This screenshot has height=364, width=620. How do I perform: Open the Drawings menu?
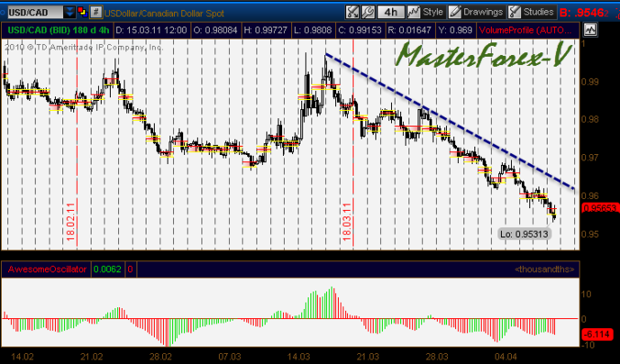476,13
